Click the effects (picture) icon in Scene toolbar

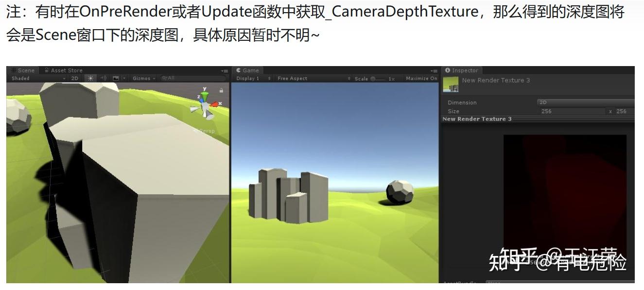pyautogui.click(x=116, y=78)
